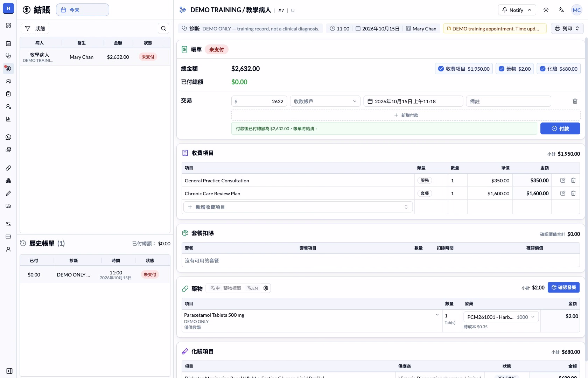Edit the General Practice Consultation row
588x378 pixels.
coord(563,180)
